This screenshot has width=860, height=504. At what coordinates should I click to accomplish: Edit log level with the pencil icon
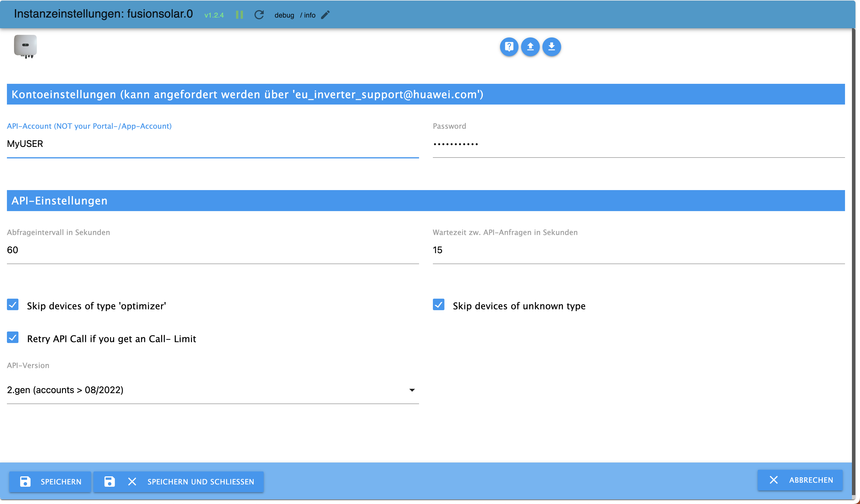(x=325, y=15)
